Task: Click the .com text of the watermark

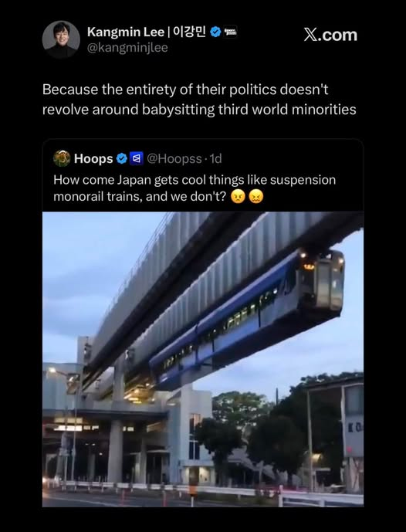Action: click(x=337, y=36)
